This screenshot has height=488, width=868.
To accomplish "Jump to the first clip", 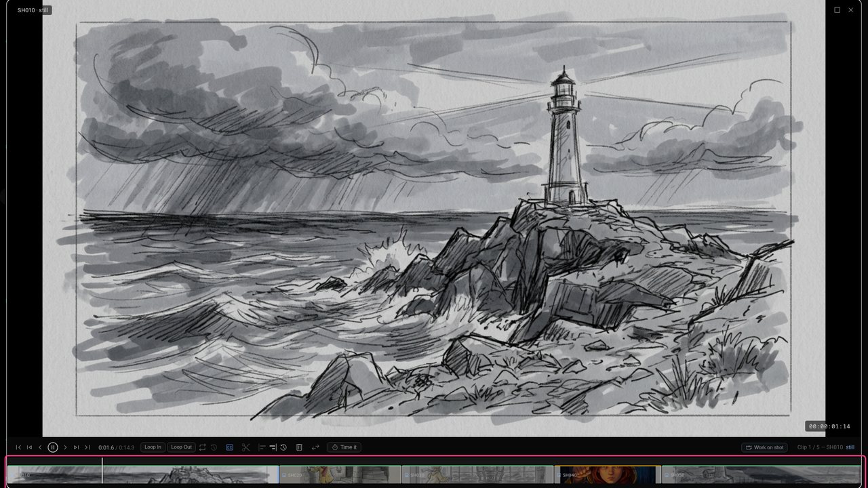I will pyautogui.click(x=18, y=447).
